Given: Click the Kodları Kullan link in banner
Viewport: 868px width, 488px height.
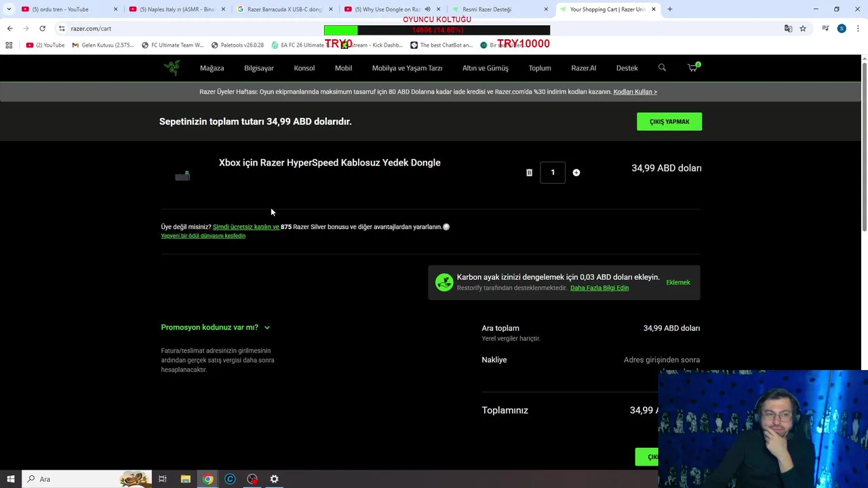Looking at the screenshot, I should 635,92.
